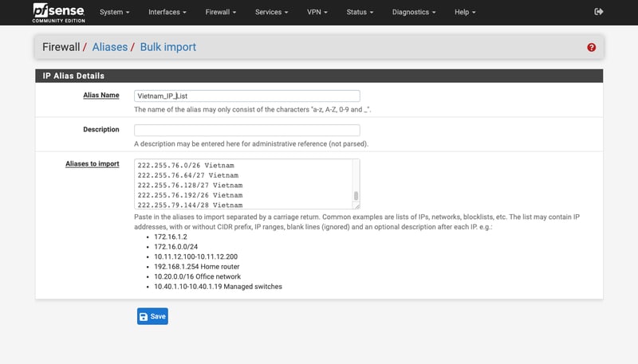Open the Status menu
Screen dimensions: 638x364
pos(360,13)
